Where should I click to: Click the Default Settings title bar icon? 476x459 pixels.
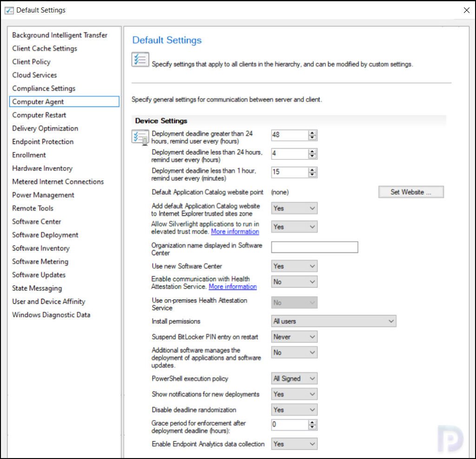point(9,10)
